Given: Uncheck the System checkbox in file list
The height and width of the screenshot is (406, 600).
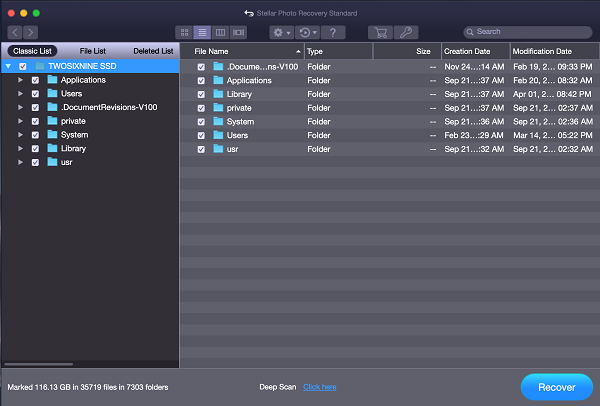Looking at the screenshot, I should click(x=201, y=122).
